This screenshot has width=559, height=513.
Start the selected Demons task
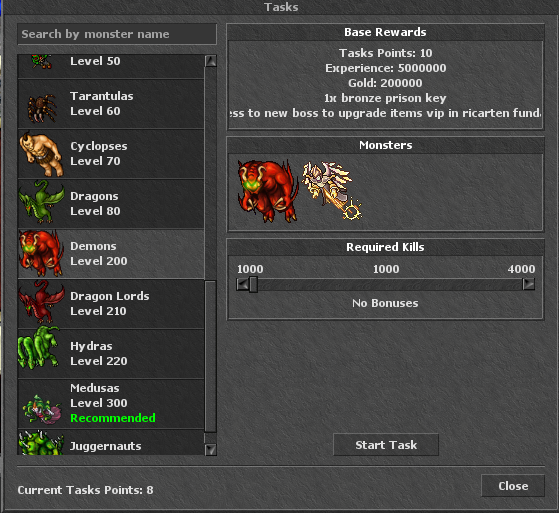[386, 445]
